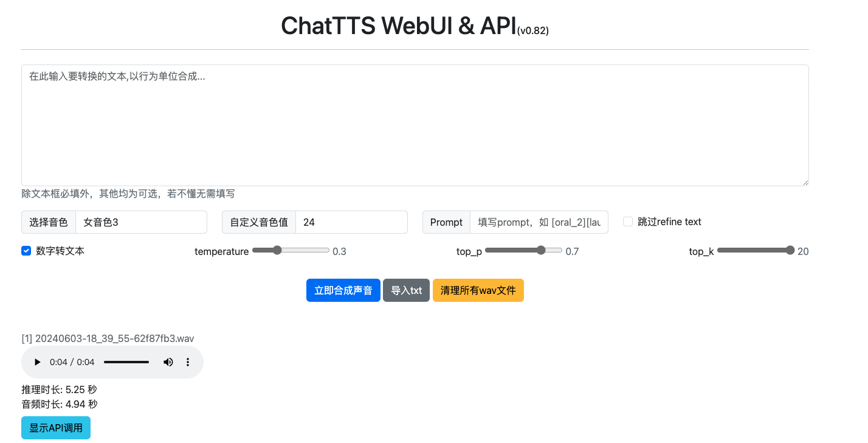The width and height of the screenshot is (868, 443).
Task: Enable the 跳过refine text checkbox
Action: tap(628, 221)
